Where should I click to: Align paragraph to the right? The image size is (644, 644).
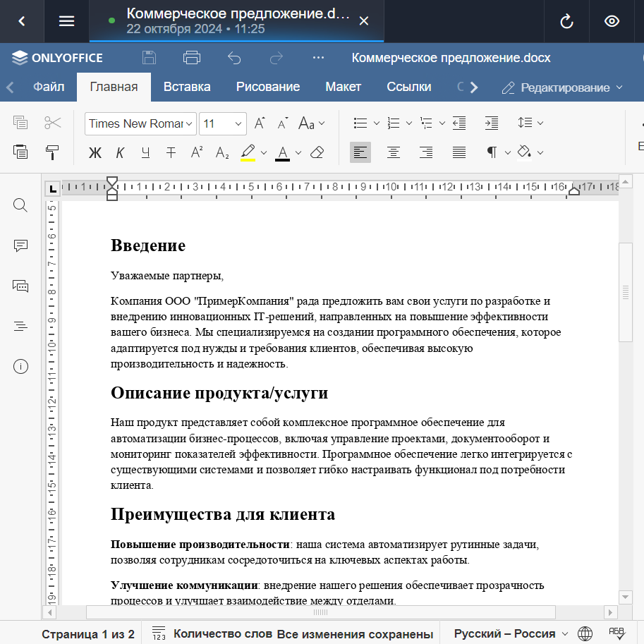[426, 152]
